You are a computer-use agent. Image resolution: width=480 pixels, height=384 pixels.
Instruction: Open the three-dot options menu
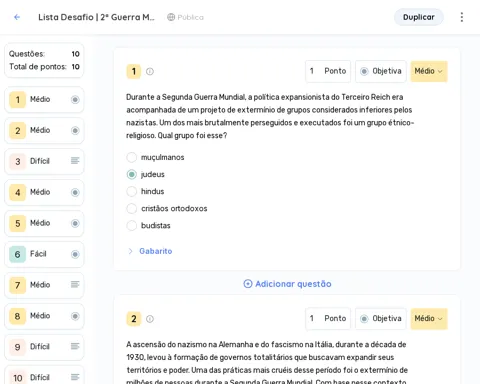462,17
